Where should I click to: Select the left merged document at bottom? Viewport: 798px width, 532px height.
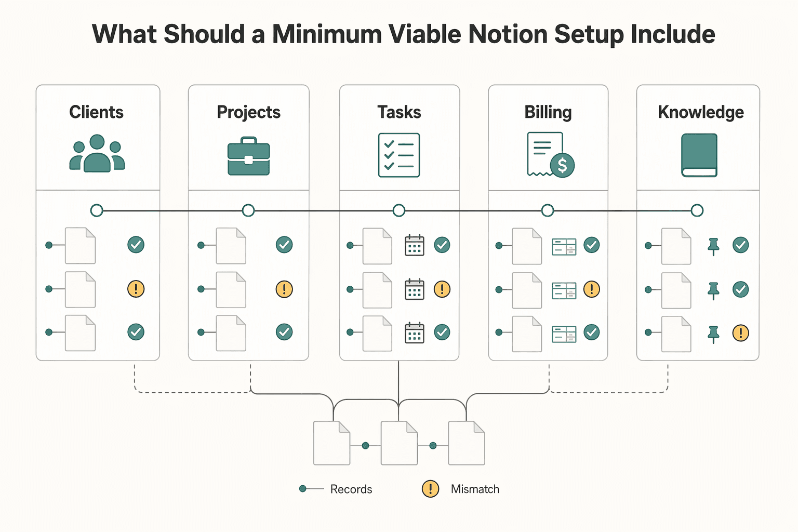pyautogui.click(x=332, y=443)
